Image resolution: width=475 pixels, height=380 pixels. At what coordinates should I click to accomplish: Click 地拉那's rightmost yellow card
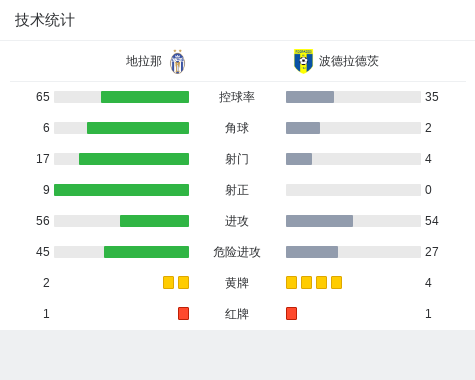(x=183, y=283)
